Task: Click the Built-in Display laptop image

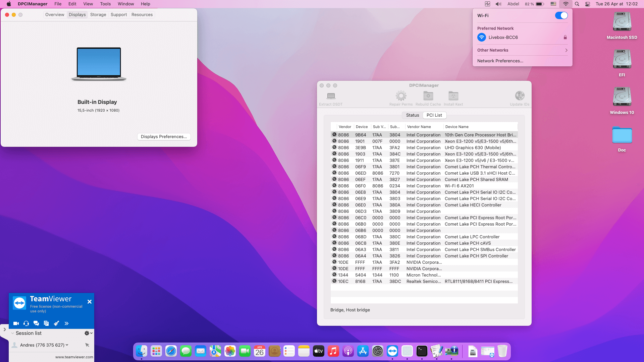Action: [x=99, y=64]
